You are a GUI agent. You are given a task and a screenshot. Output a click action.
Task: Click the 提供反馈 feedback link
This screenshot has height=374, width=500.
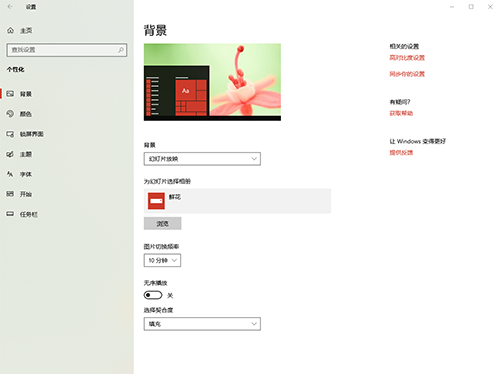tap(401, 153)
